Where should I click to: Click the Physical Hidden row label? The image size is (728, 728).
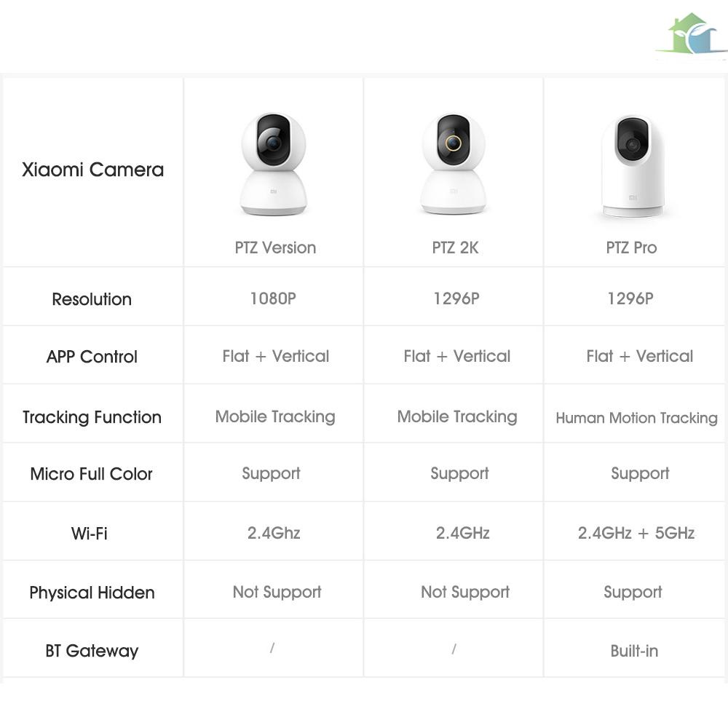tap(92, 593)
